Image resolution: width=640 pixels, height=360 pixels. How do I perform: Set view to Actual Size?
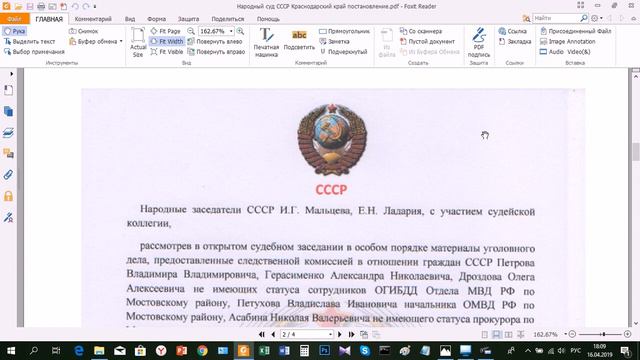138,42
